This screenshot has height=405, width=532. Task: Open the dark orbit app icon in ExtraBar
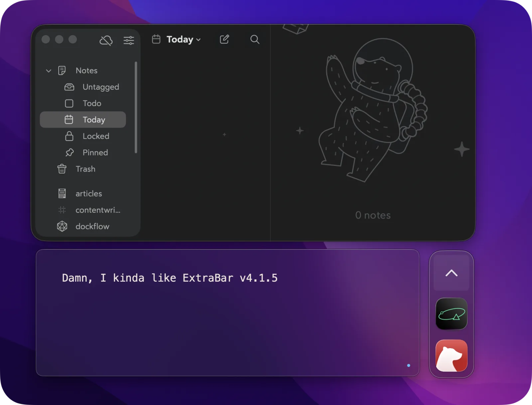[x=452, y=314]
